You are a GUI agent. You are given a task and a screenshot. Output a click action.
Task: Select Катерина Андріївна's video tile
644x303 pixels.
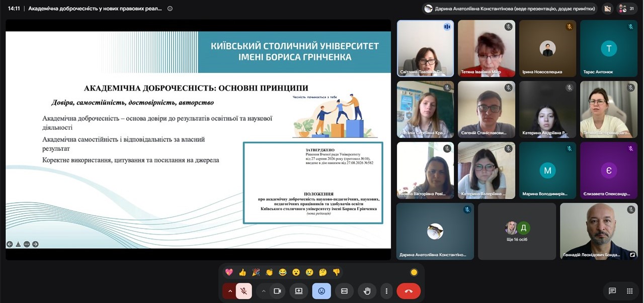(547, 109)
